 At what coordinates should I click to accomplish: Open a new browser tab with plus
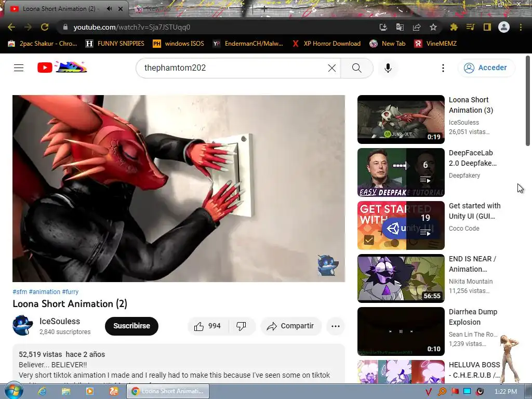(264, 9)
